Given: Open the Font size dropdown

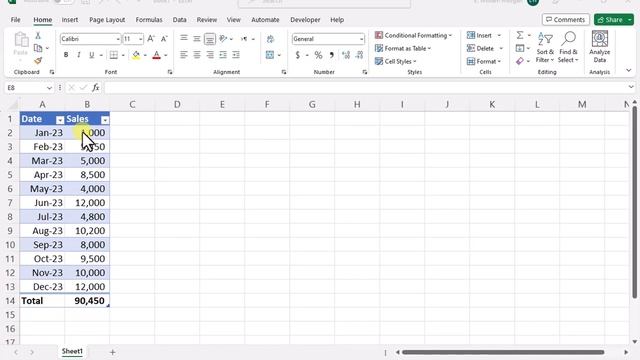Looking at the screenshot, I should tap(140, 39).
